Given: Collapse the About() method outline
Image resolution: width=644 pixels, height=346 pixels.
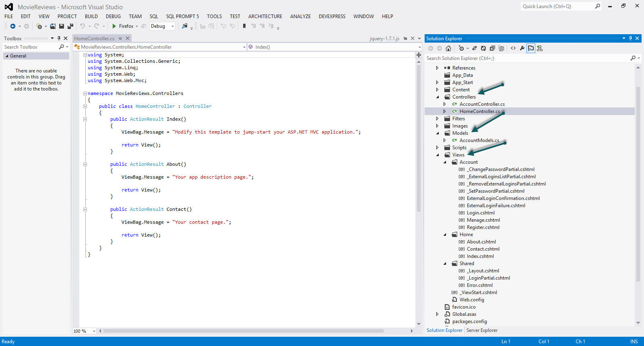Looking at the screenshot, I should click(x=85, y=164).
